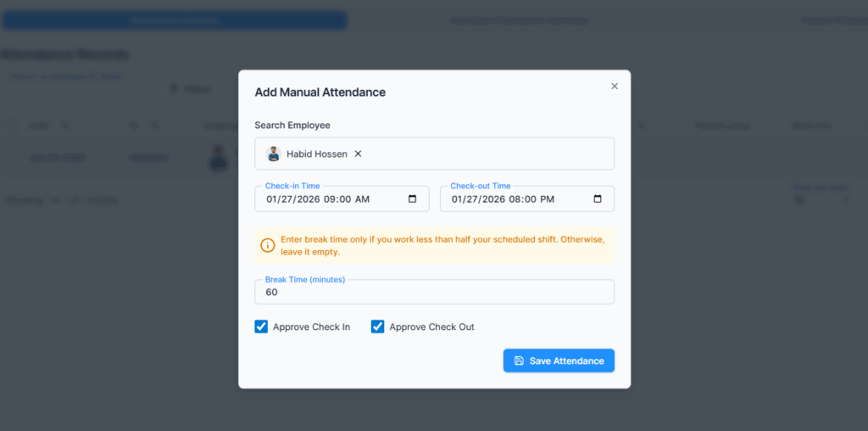Screen dimensions: 868x431
Task: Click the floppy disk icon on Save Attendance
Action: (519, 361)
